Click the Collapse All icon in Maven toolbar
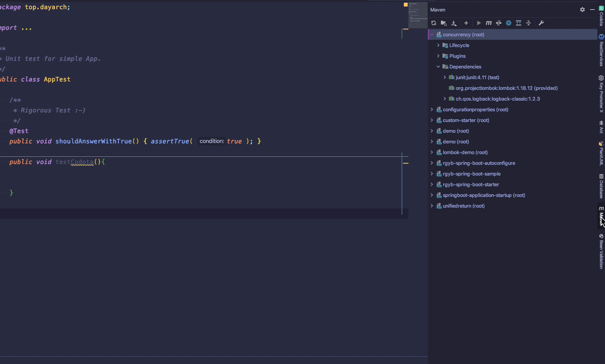Screen dimensions: 605x364 click(x=529, y=23)
